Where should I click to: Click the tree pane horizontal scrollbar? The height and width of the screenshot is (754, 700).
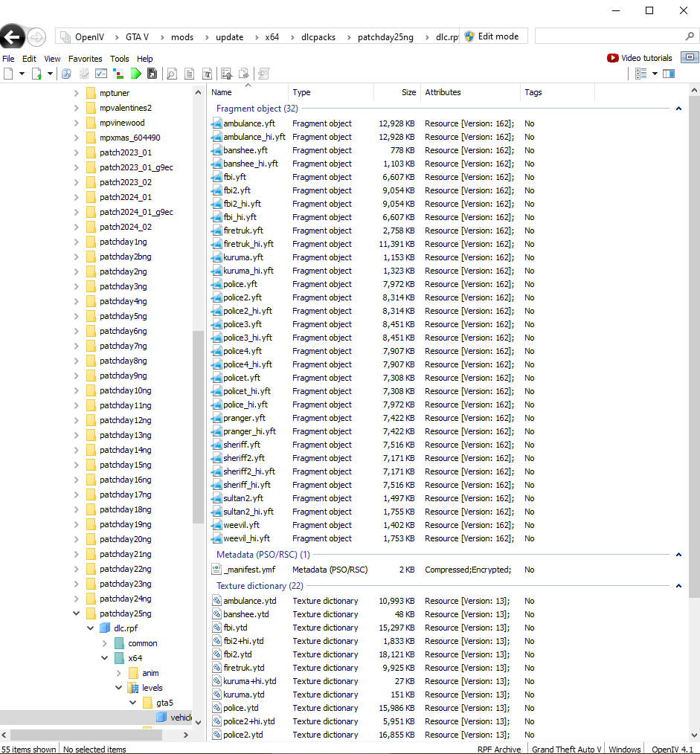click(86, 735)
